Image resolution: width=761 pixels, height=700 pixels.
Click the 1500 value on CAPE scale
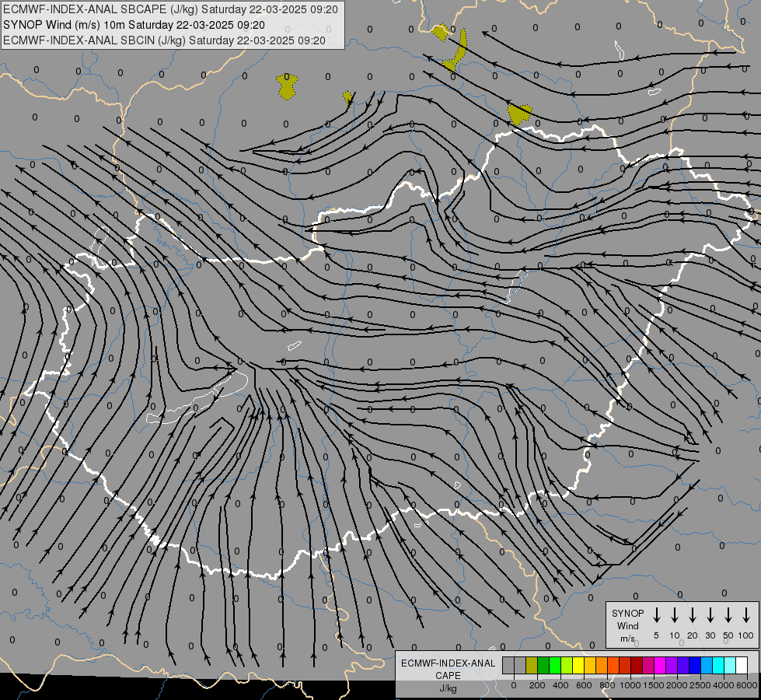[x=655, y=685]
